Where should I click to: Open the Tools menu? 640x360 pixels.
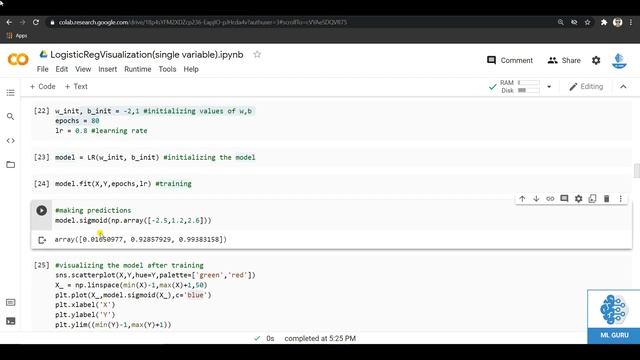click(167, 69)
